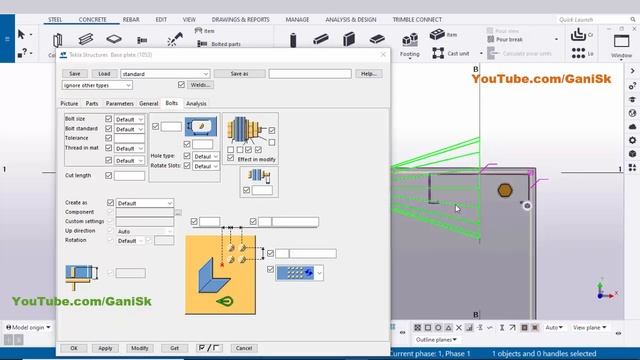Open the Bolt size Default dropdown
The height and width of the screenshot is (360, 640).
[129, 119]
